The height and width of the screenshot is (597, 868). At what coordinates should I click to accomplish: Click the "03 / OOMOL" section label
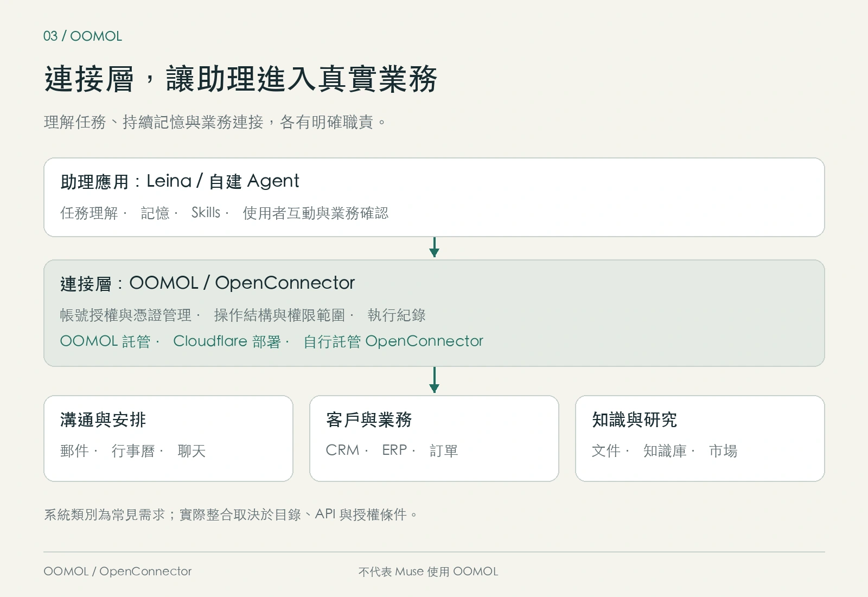(x=82, y=36)
